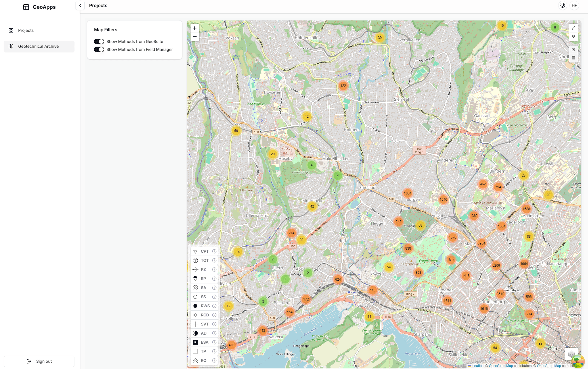Click the Sign out button

39,361
